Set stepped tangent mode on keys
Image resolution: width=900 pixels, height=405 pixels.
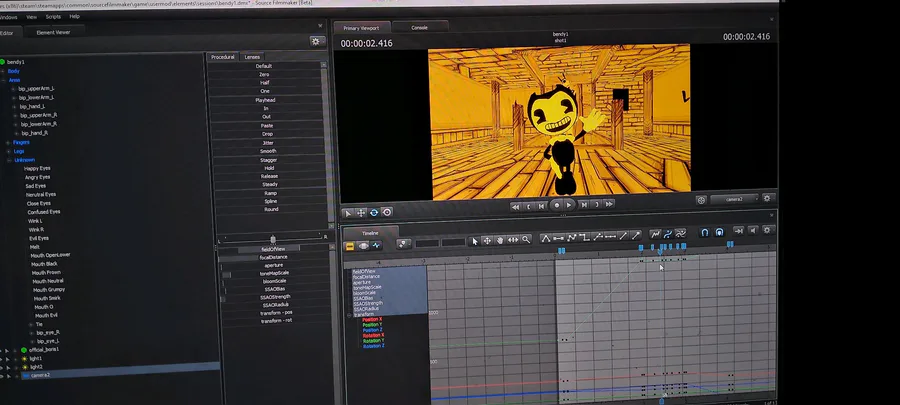584,237
